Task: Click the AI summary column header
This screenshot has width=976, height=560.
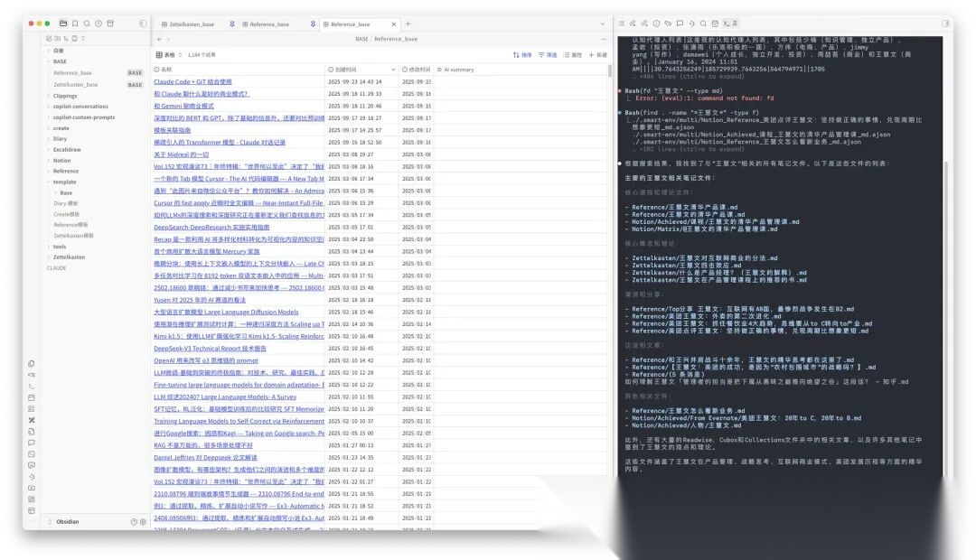Action: (456, 70)
